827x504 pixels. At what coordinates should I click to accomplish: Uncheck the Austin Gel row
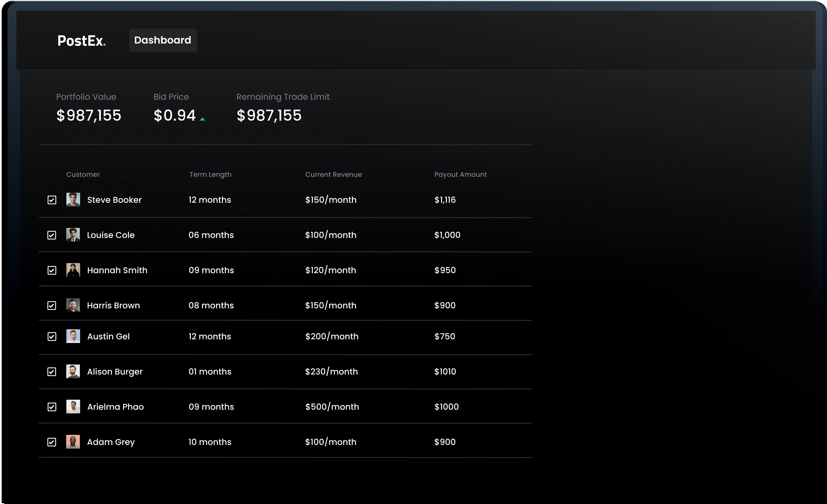[x=52, y=337]
